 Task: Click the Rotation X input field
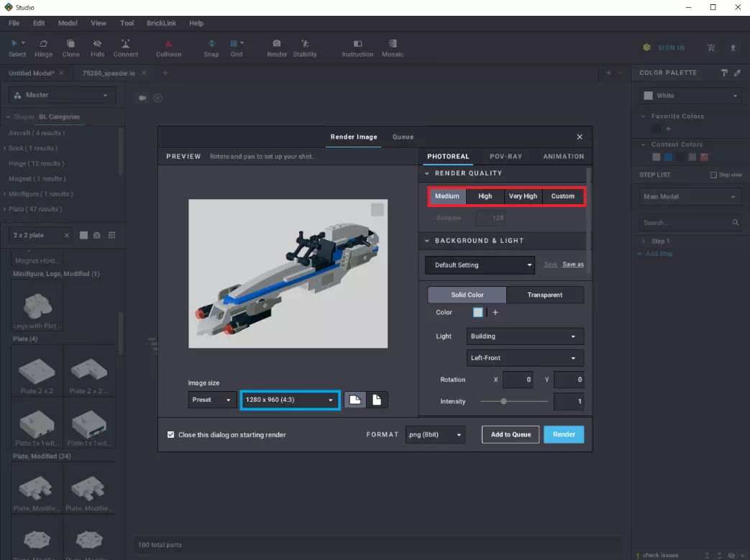(x=518, y=380)
